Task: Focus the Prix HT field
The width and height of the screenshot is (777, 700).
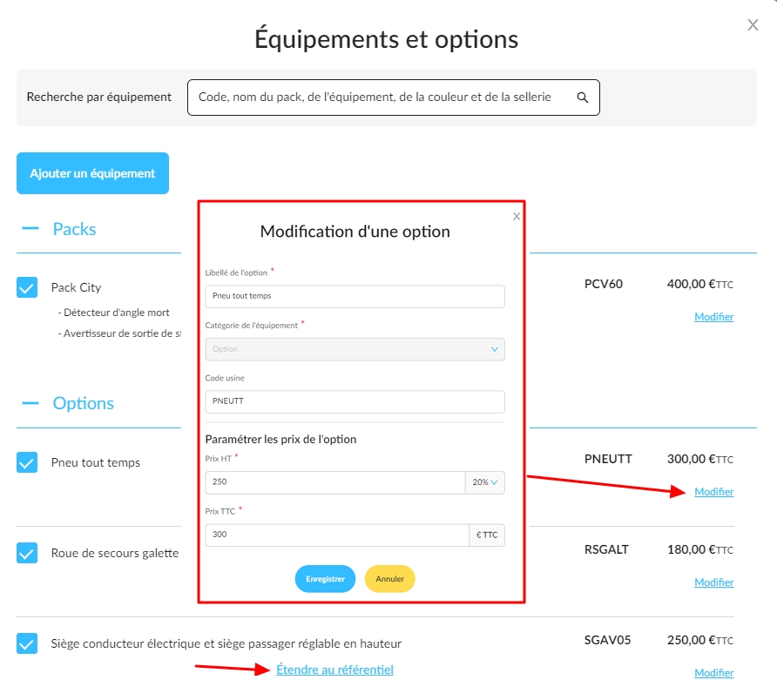Action: [335, 482]
